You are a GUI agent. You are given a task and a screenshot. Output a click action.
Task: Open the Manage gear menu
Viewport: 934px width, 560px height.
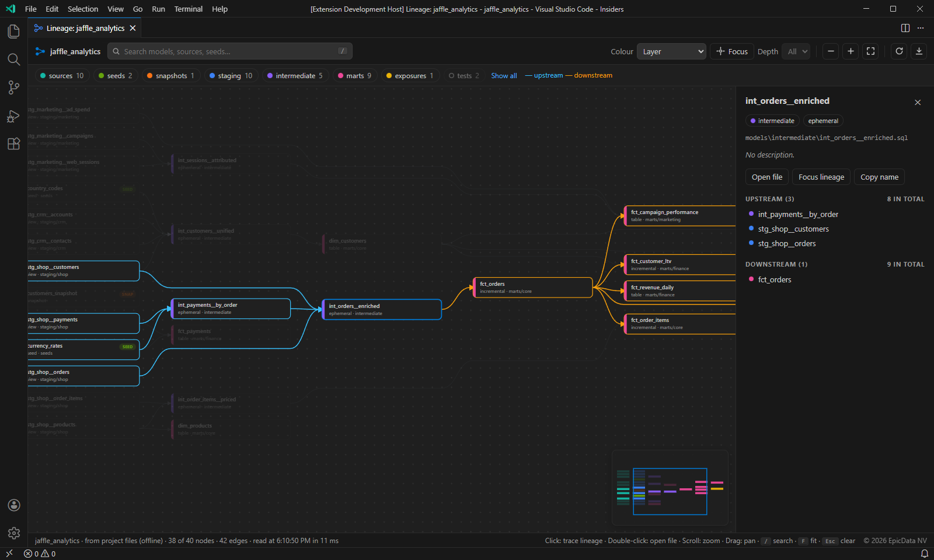(13, 533)
